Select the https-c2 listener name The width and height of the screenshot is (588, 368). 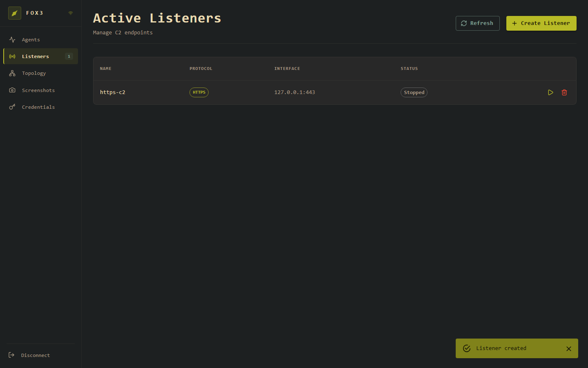point(113,92)
